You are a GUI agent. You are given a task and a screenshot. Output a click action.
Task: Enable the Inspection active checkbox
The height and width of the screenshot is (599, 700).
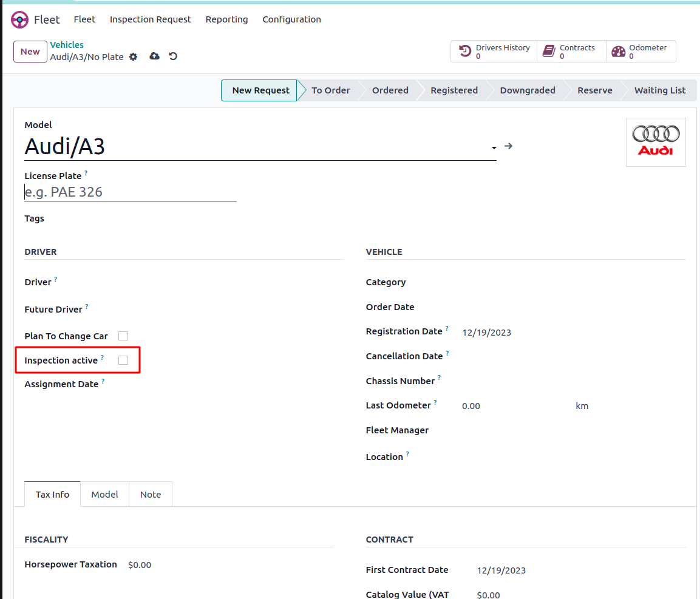(x=123, y=360)
